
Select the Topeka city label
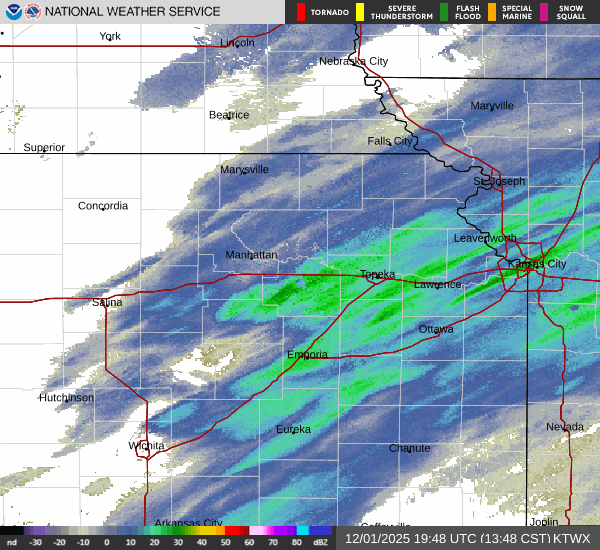[x=377, y=274]
